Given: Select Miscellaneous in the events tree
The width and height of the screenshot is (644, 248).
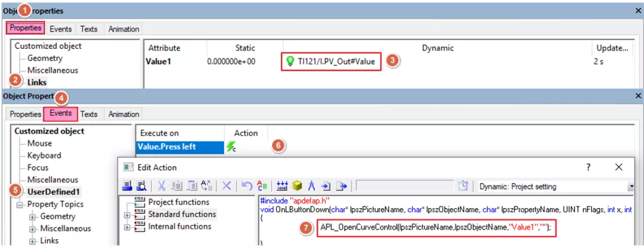Looking at the screenshot, I should click(x=52, y=180).
